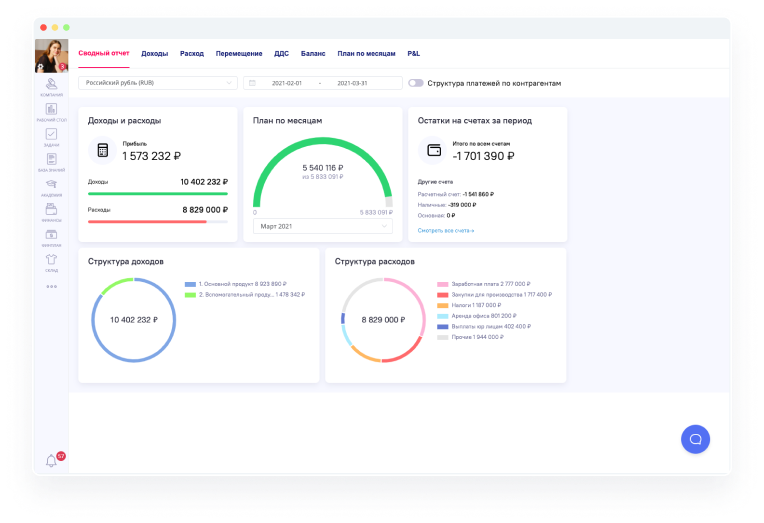The width and height of the screenshot is (764, 523).
Task: Click the red Расходы progress bar
Action: click(x=147, y=222)
